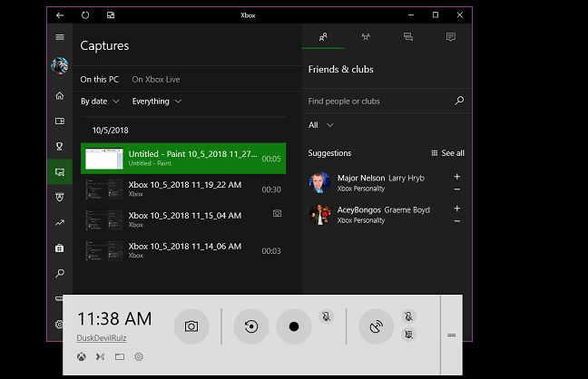Switch to the On Xbox Live tab
This screenshot has height=379, width=588.
tap(156, 80)
